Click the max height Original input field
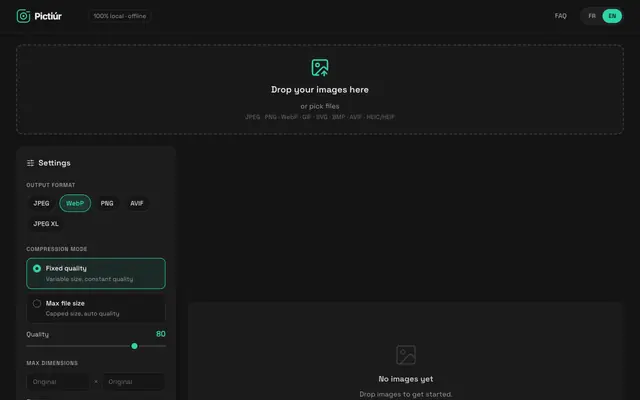The image size is (640, 400). (x=134, y=382)
